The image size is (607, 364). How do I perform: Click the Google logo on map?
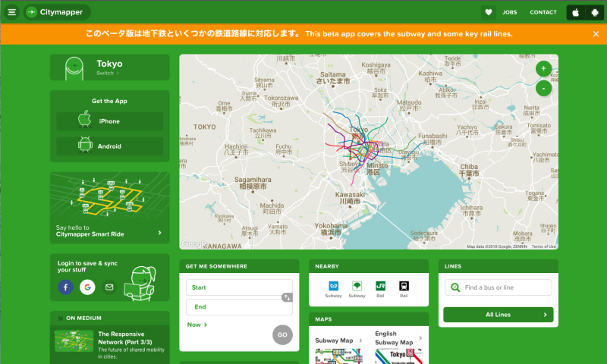pos(194,243)
